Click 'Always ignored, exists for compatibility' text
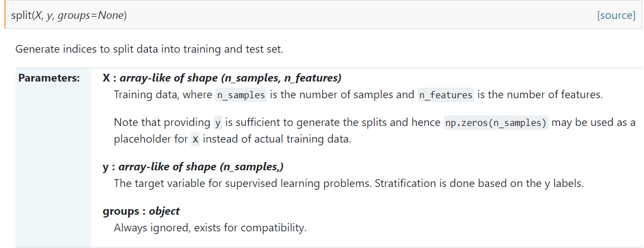Viewport: 644px width, 248px height. coord(210,227)
